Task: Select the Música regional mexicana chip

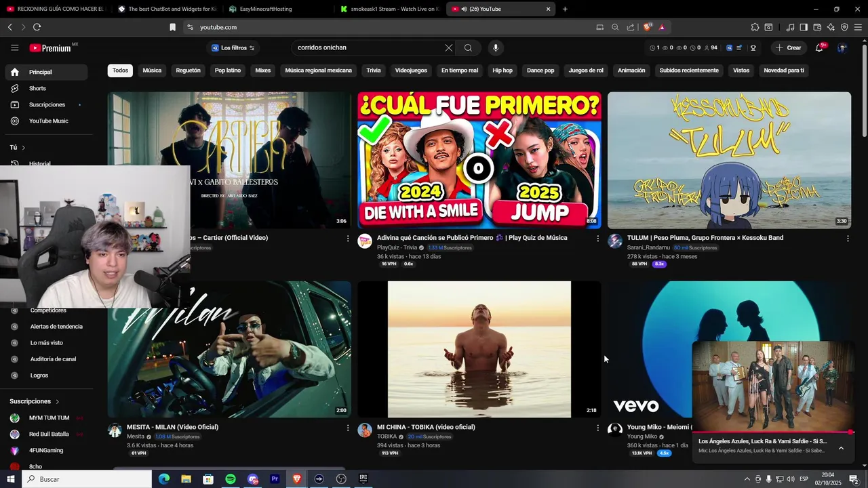Action: (318, 70)
